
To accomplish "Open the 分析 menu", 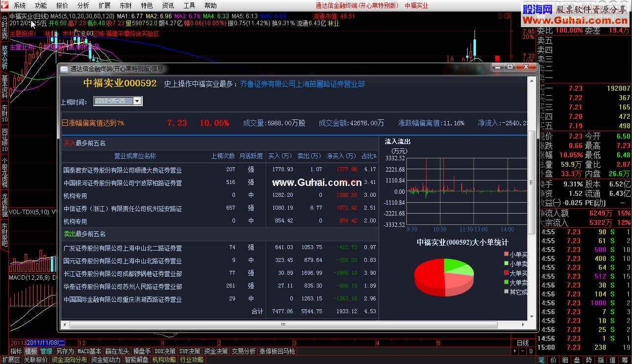I will click(x=83, y=5).
